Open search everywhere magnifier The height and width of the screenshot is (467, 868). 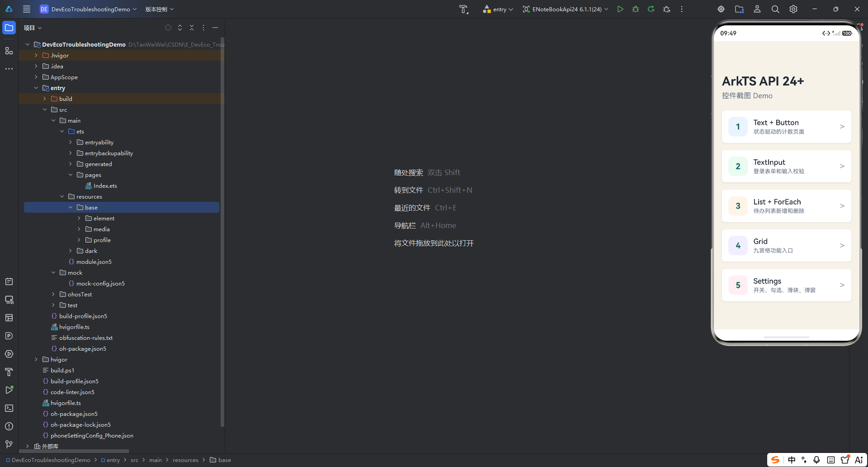coord(775,9)
